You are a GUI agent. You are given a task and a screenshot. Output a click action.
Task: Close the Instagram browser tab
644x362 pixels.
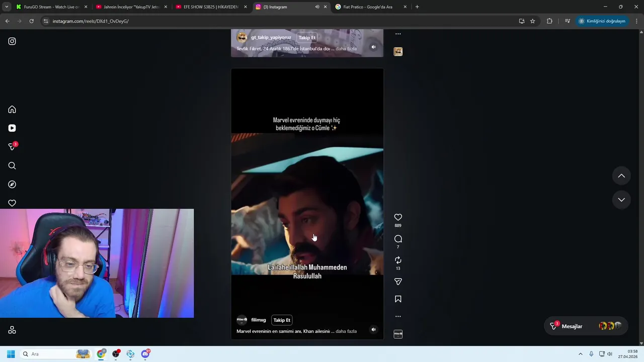(325, 7)
